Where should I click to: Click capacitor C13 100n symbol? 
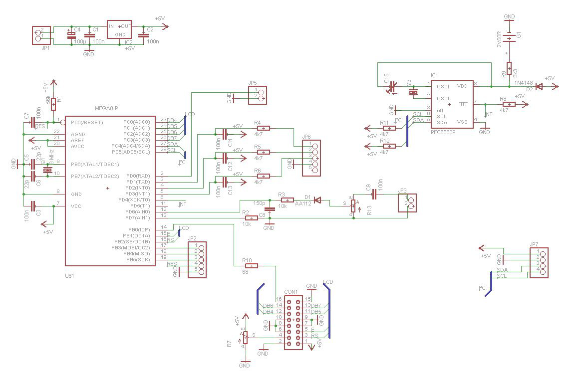225,182
